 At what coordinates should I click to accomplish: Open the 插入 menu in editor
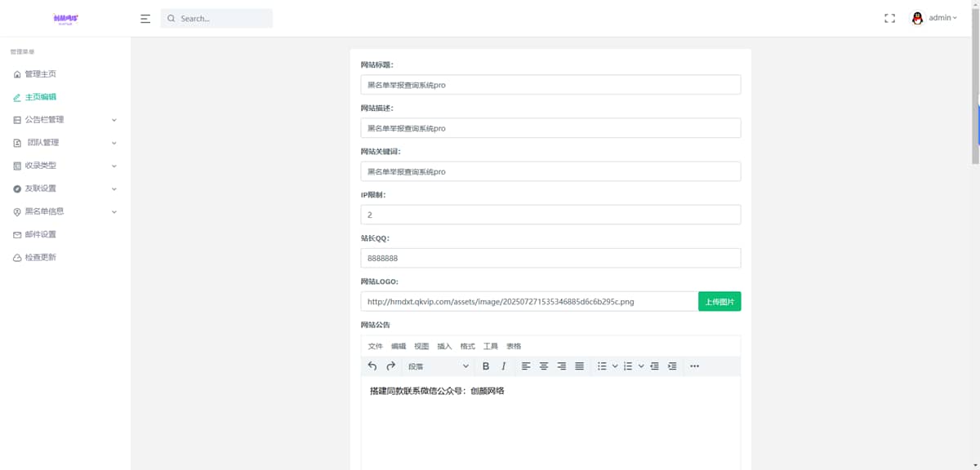(x=444, y=346)
